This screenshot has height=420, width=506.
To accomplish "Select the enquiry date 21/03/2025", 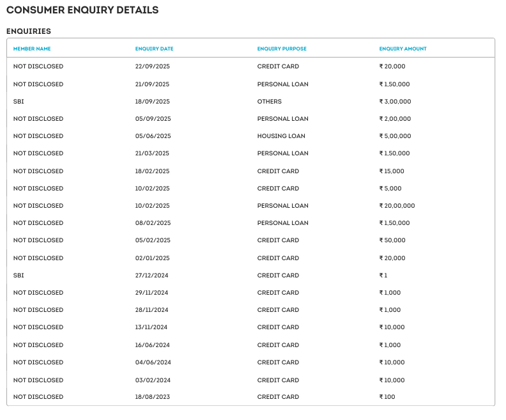I will click(152, 153).
